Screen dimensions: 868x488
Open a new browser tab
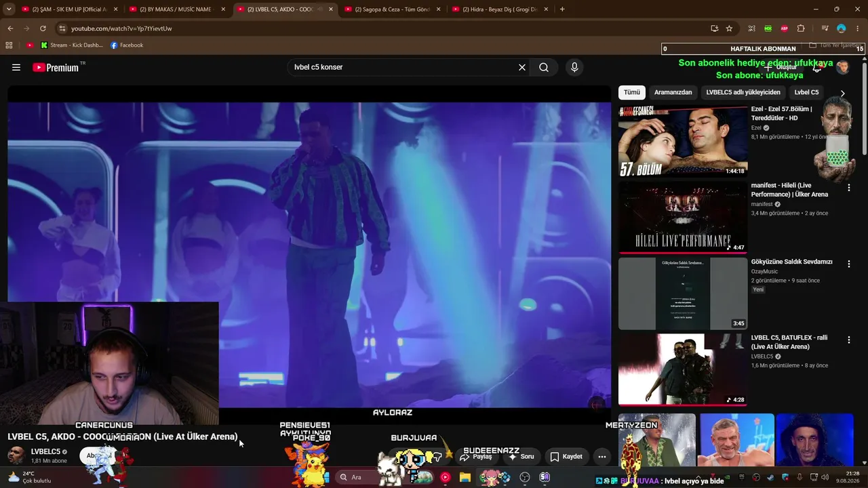point(562,9)
